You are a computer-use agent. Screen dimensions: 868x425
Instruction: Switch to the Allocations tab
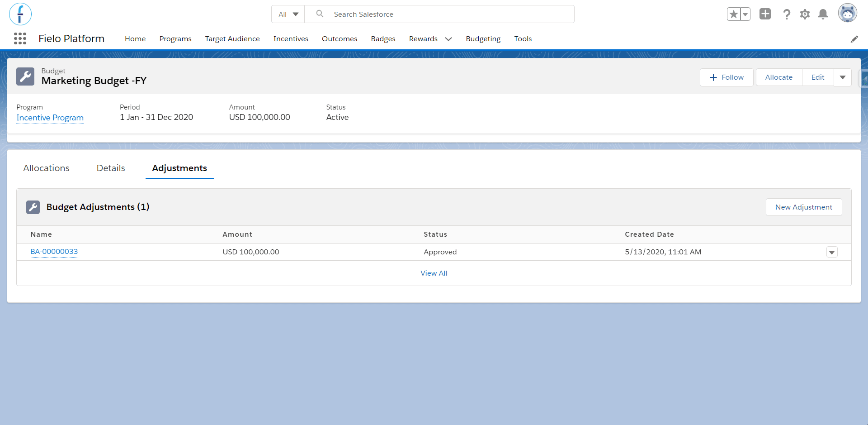[47, 168]
